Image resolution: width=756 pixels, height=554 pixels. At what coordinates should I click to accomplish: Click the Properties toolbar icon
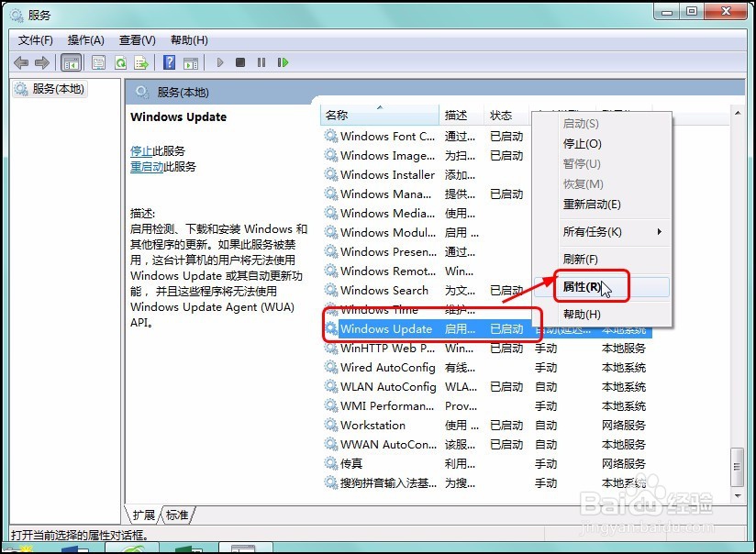99,62
